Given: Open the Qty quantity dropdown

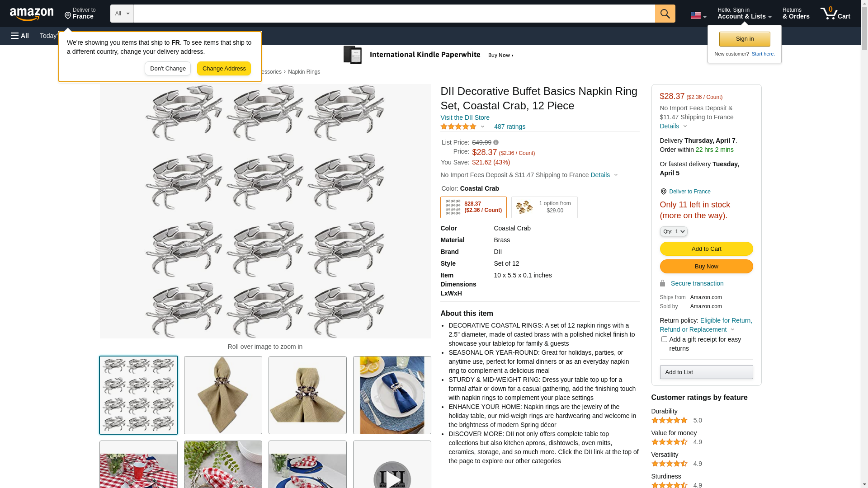Looking at the screenshot, I should click(x=674, y=231).
